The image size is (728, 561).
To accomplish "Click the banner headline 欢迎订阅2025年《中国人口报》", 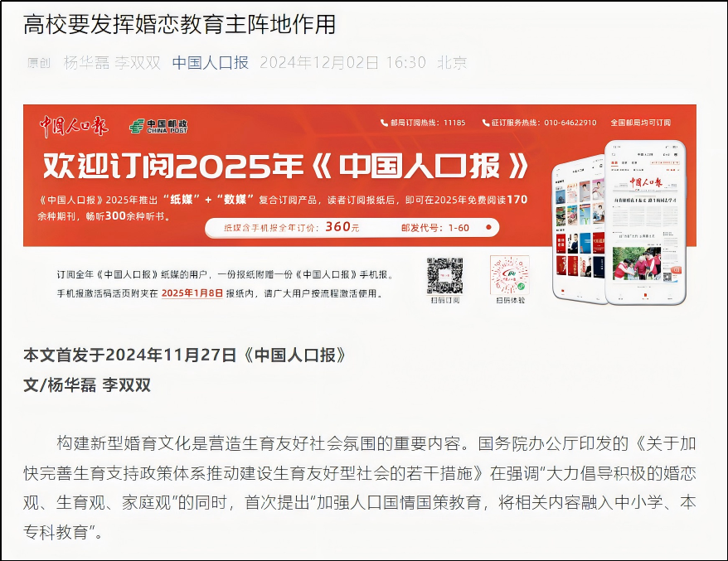I will tap(285, 166).
